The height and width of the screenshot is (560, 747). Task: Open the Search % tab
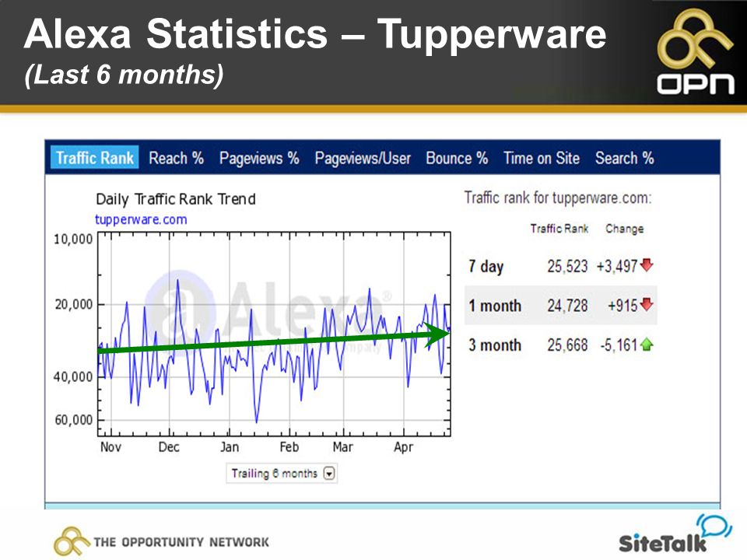625,158
